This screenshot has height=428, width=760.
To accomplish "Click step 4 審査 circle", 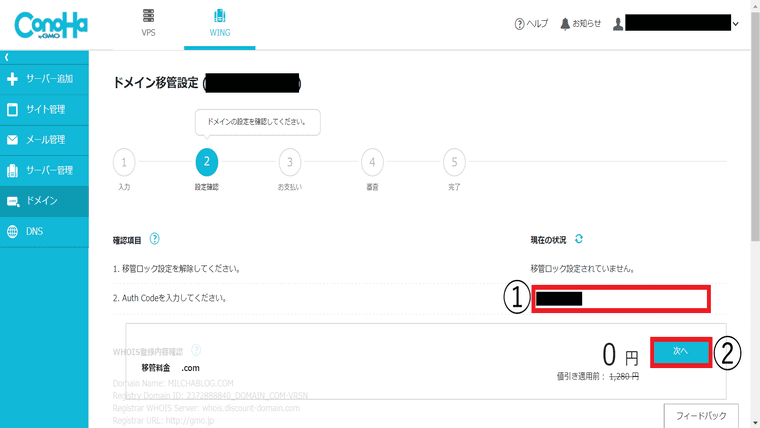I will pos(372,162).
